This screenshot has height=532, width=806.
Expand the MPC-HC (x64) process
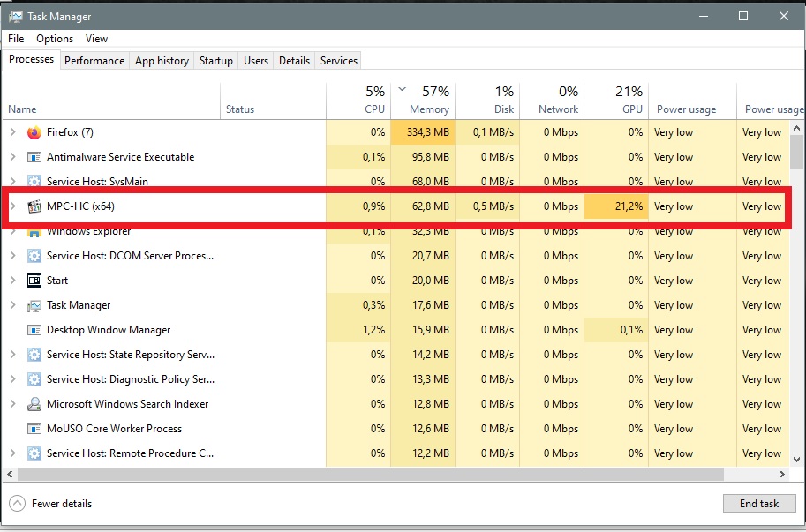[x=13, y=206]
